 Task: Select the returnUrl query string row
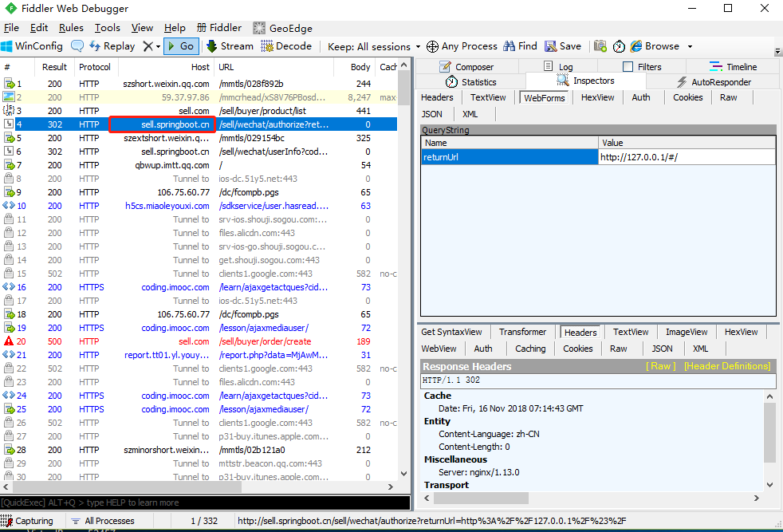tap(598, 157)
